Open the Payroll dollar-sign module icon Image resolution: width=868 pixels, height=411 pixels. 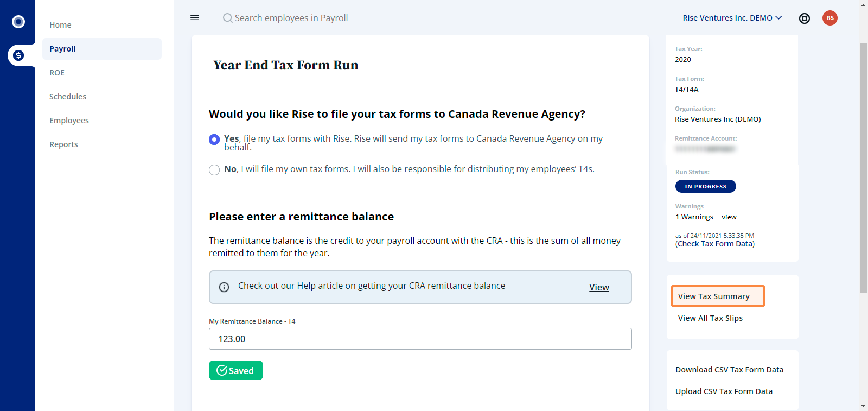tap(18, 55)
